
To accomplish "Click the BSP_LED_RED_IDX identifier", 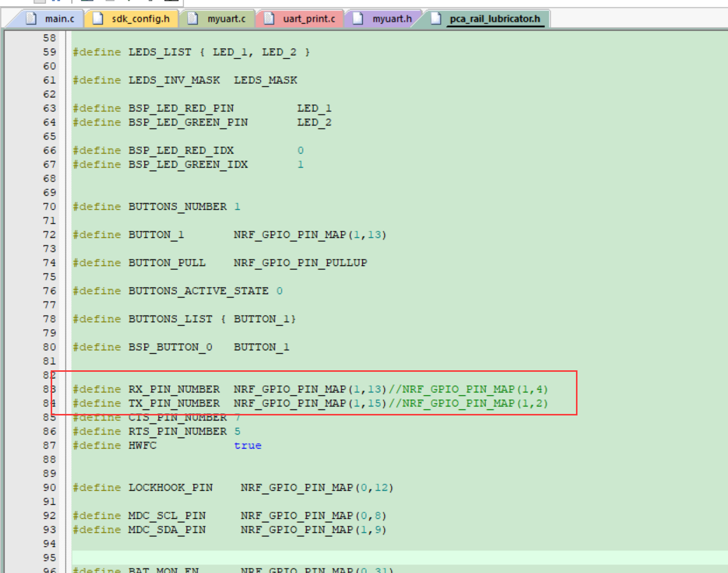I will point(181,151).
